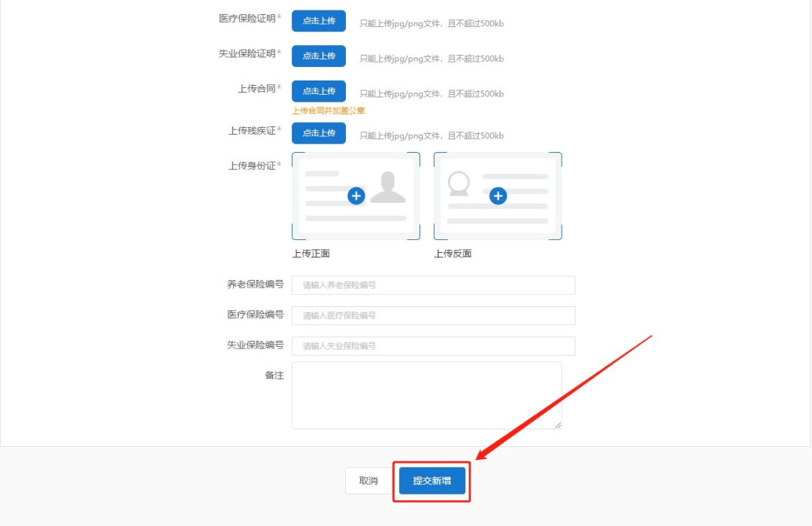Click the 上传正面 caption text
This screenshot has width=812, height=526.
[311, 254]
